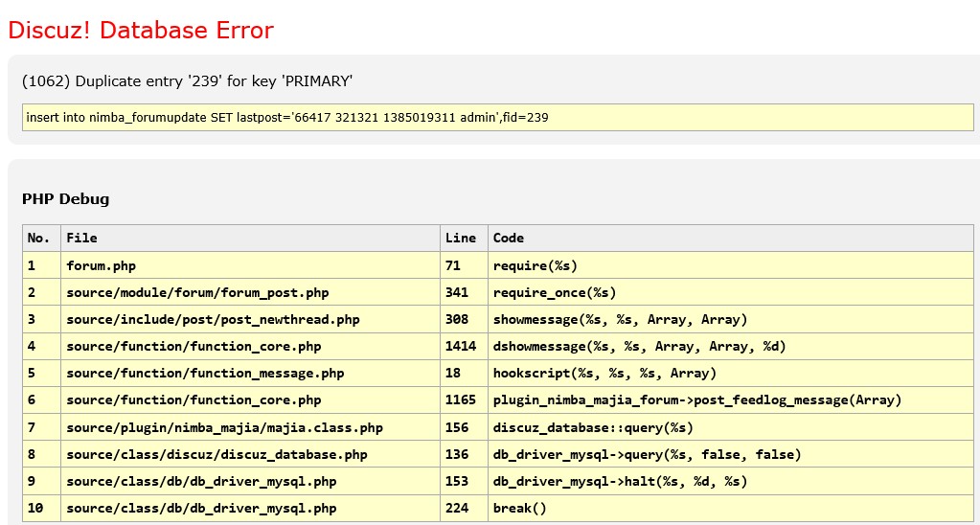Click the 'Line' column header
This screenshot has width=980, height=525.
tap(459, 238)
